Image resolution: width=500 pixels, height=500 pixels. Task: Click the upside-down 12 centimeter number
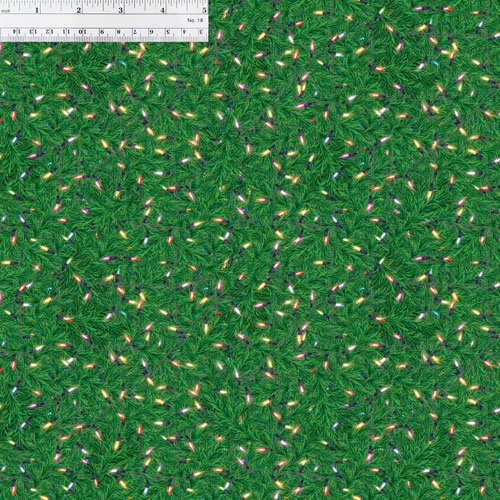coord(50,32)
